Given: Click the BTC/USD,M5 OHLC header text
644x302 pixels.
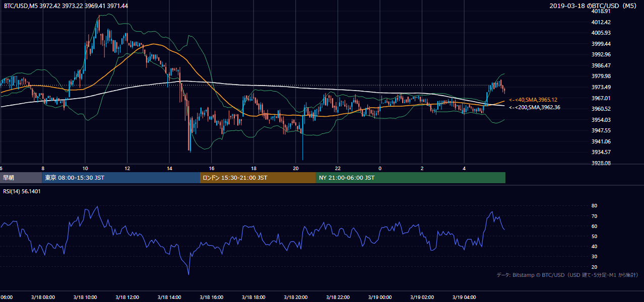Looking at the screenshot, I should coord(66,6).
